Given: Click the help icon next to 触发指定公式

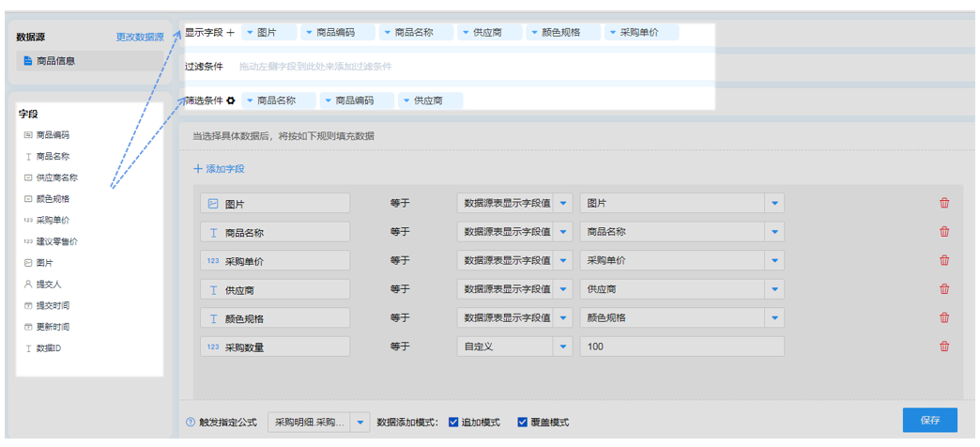Looking at the screenshot, I should click(x=191, y=423).
